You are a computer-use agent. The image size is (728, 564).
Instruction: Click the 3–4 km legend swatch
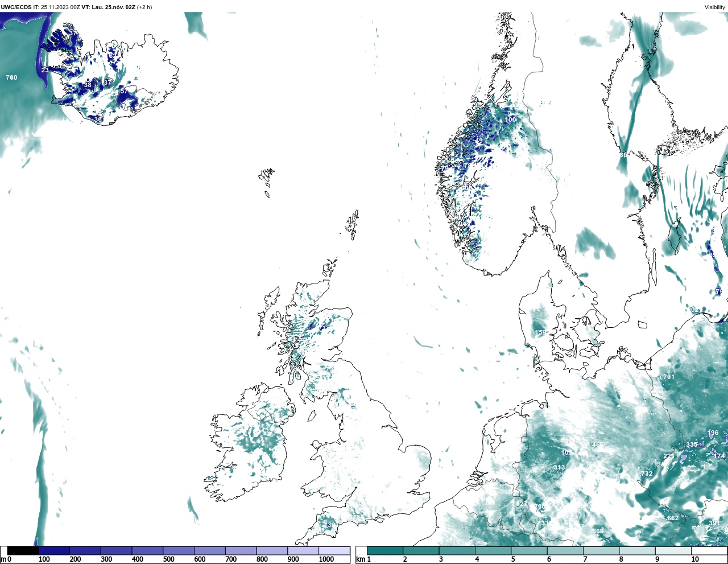click(x=457, y=551)
